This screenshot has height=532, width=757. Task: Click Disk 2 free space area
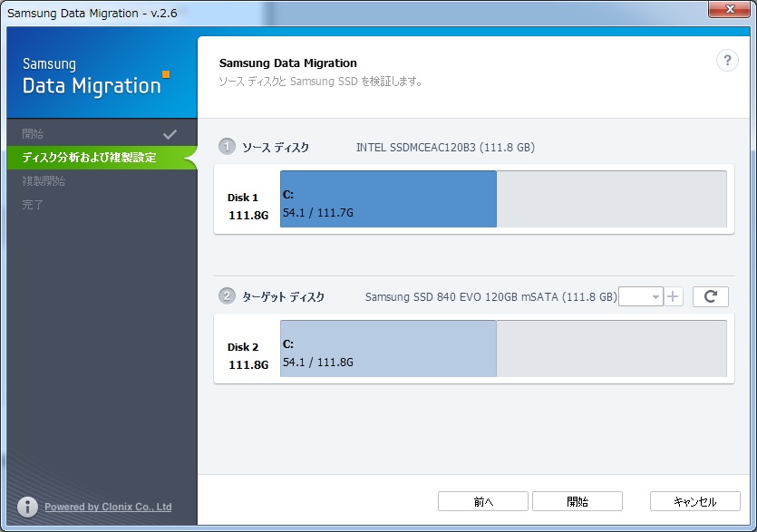pos(612,349)
